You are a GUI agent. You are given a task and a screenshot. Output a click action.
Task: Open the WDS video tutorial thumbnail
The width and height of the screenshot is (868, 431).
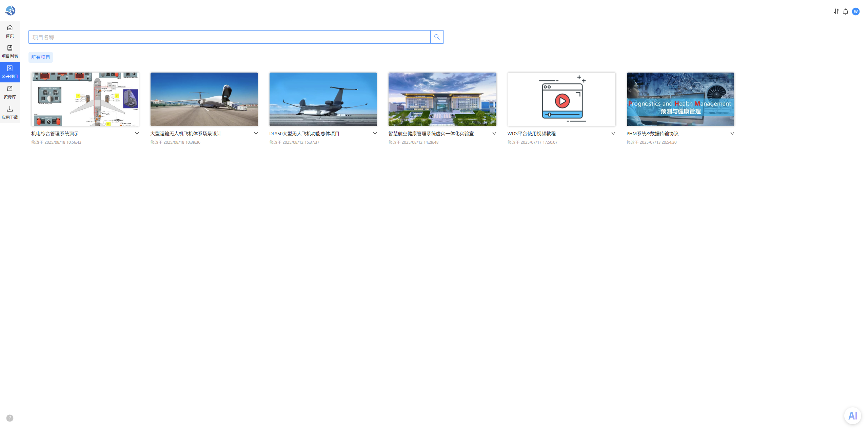(561, 99)
